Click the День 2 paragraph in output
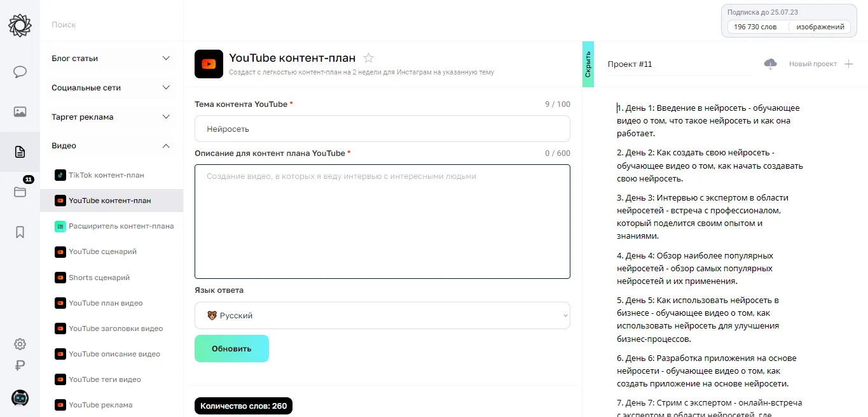 click(x=710, y=166)
